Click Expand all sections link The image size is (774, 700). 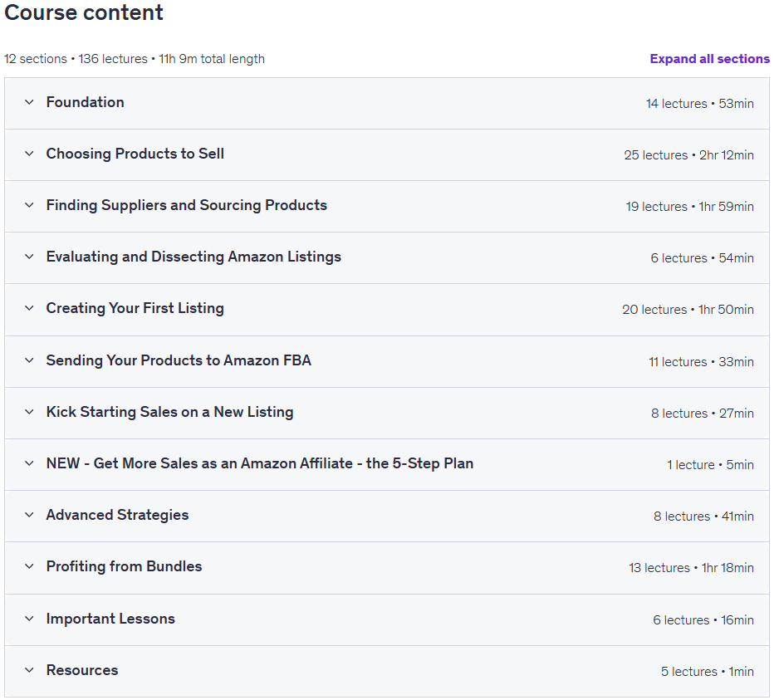(710, 59)
